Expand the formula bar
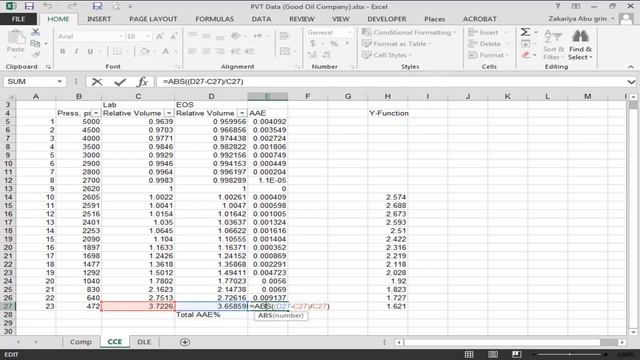This screenshot has width=640, height=360. 631,82
